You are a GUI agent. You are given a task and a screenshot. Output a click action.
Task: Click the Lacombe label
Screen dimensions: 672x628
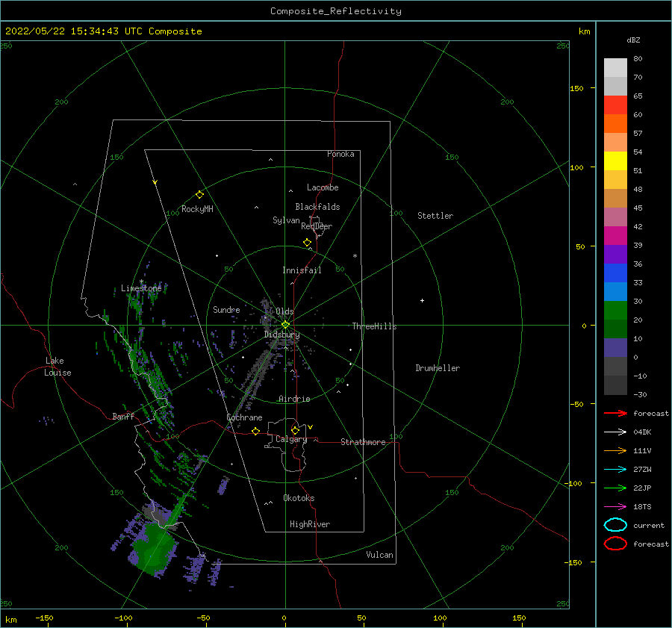point(323,187)
